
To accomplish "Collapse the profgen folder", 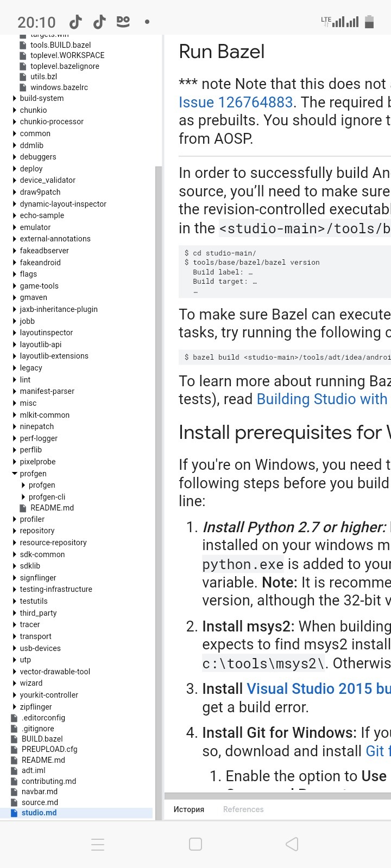I will point(15,474).
